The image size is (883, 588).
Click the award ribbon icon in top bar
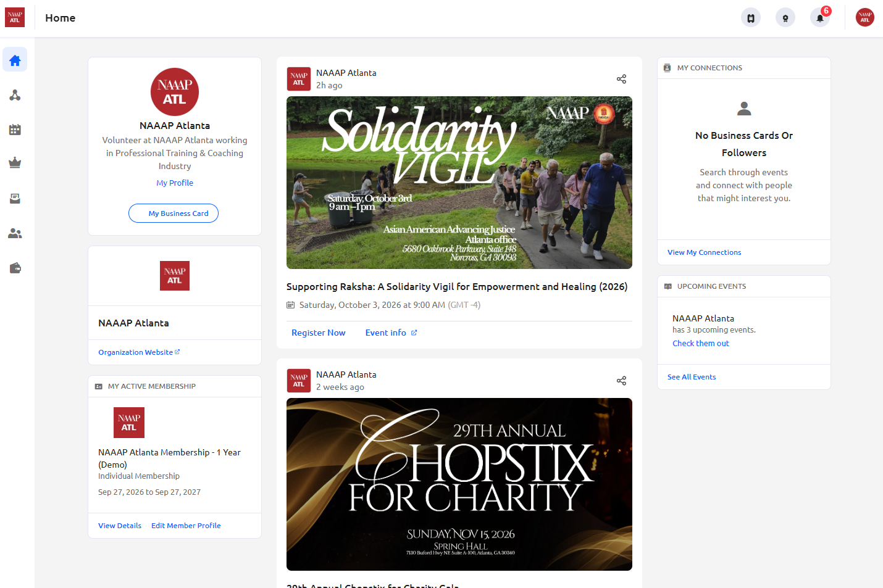[785, 18]
